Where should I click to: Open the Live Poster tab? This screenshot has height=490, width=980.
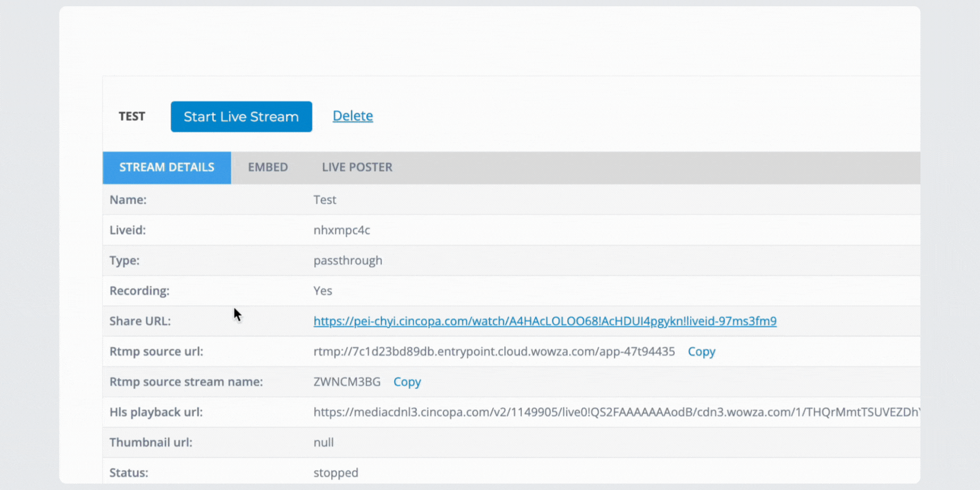357,167
